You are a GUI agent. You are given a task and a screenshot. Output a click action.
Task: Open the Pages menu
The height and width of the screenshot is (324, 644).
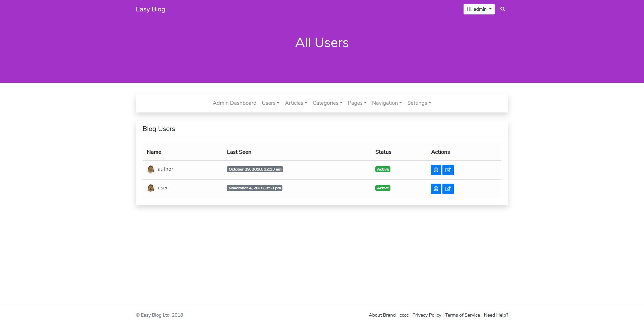coord(357,103)
